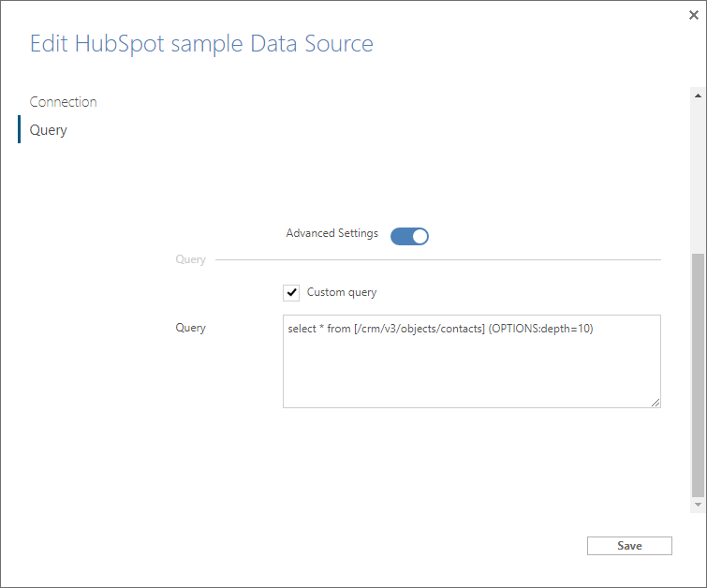
Task: Click the gray 'Query' section heading
Action: pyautogui.click(x=191, y=259)
